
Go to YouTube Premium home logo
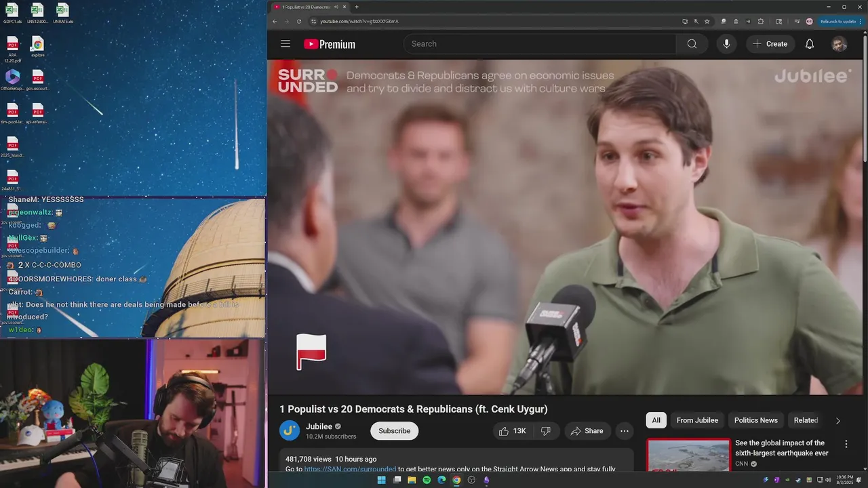pyautogui.click(x=330, y=44)
